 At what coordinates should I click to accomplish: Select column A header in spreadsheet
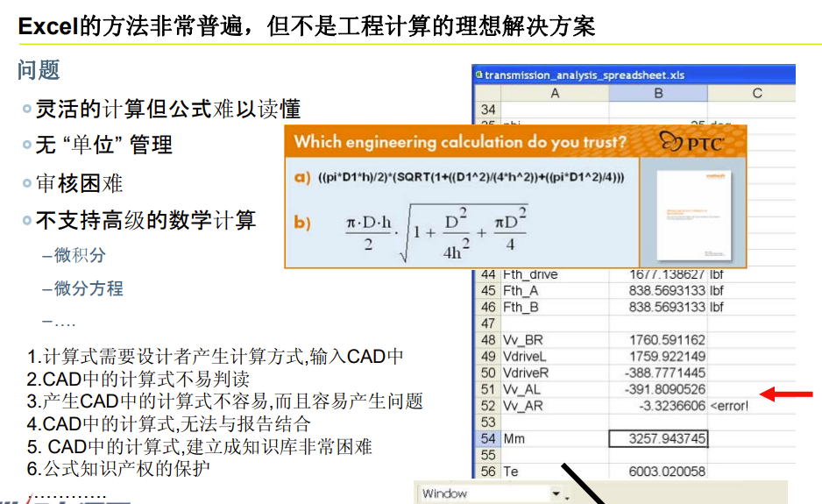point(555,94)
